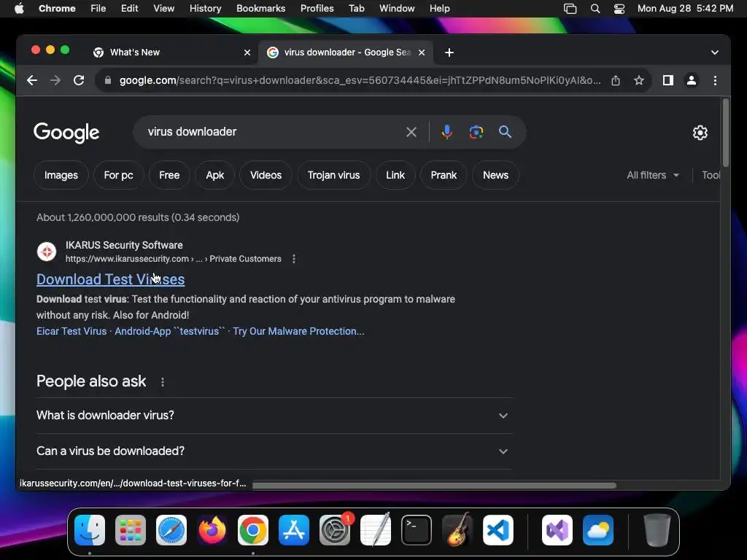Image resolution: width=747 pixels, height=560 pixels.
Task: Submit search with magnifier icon
Action: pyautogui.click(x=505, y=132)
